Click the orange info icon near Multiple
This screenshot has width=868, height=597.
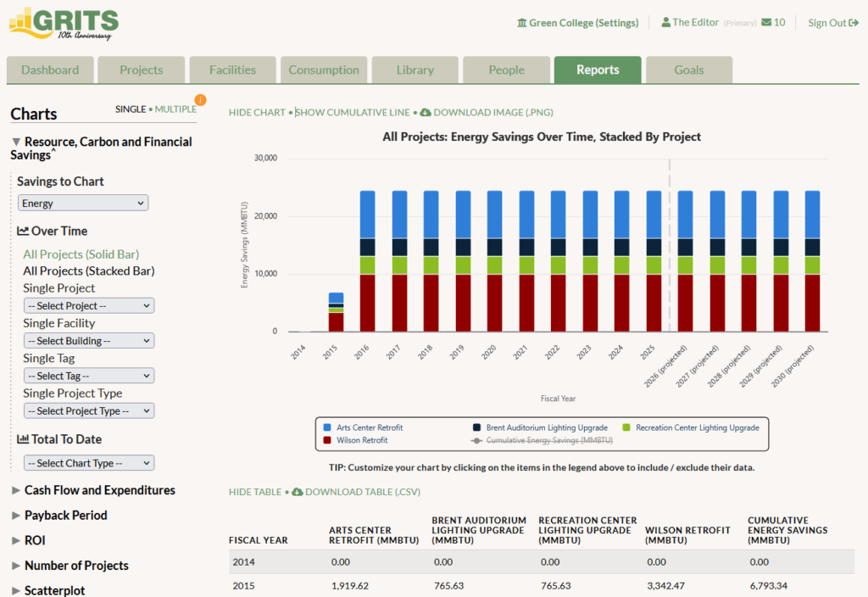201,100
